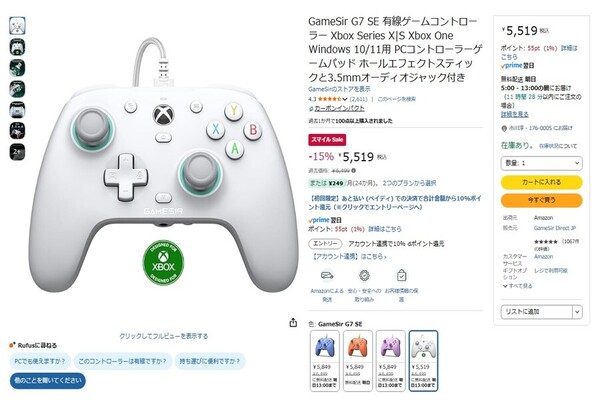Open the quantity dropdown
Viewport: 600px width, 400px height.
point(541,163)
